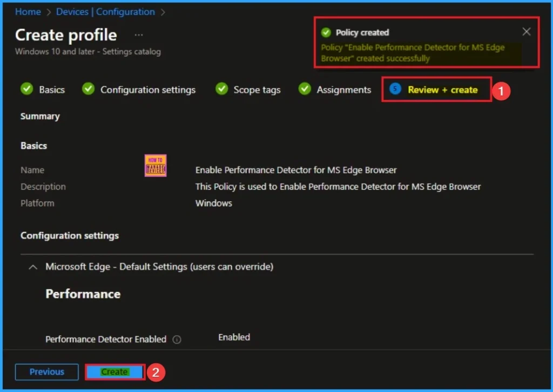This screenshot has width=553, height=392.
Task: Select the Enabled value text
Action: click(234, 337)
